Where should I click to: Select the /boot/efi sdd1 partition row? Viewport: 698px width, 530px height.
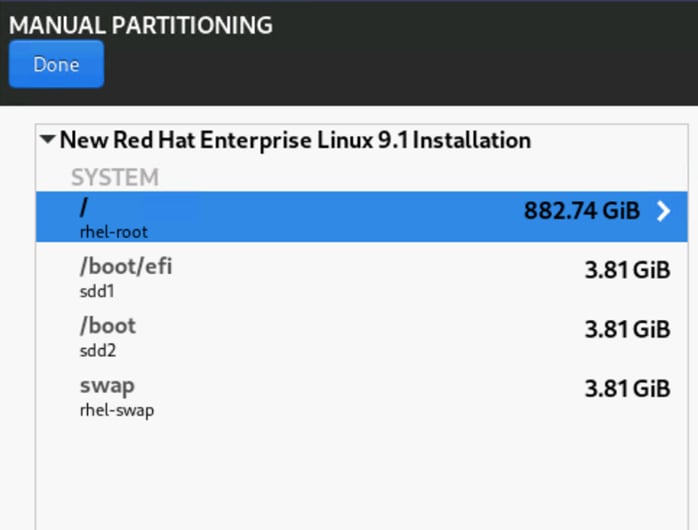tap(361, 276)
